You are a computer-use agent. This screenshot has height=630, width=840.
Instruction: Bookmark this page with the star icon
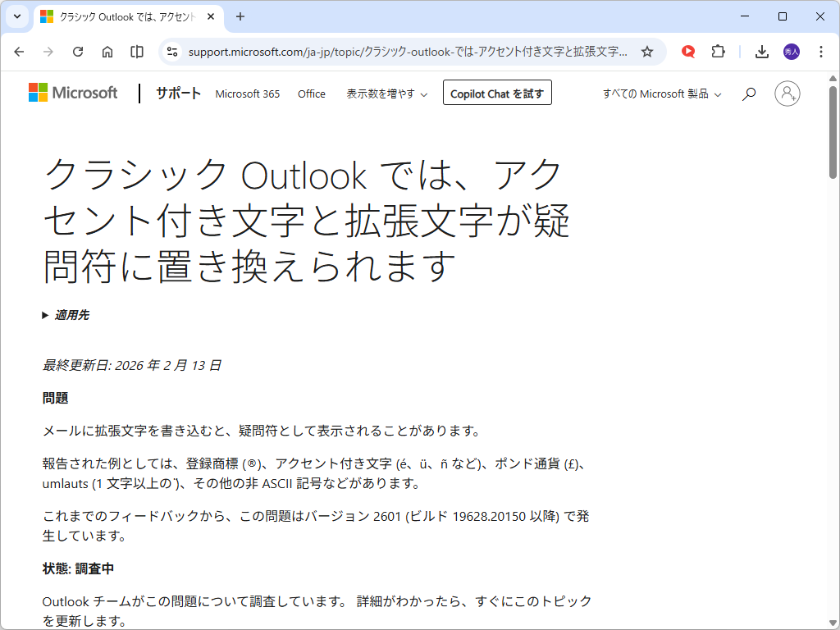tap(646, 50)
